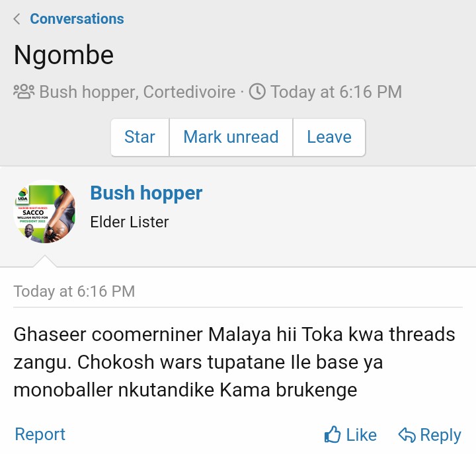Click the header's Today at 6:16 PM time

[x=337, y=92]
